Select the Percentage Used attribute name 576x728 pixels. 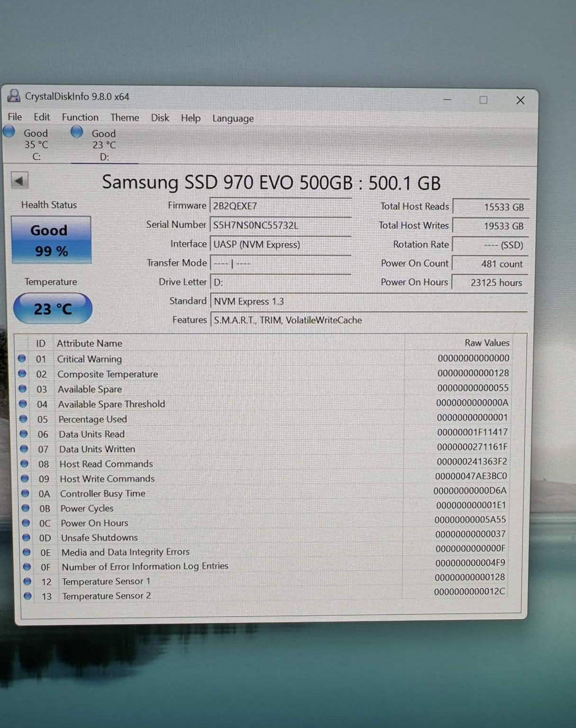coord(92,419)
